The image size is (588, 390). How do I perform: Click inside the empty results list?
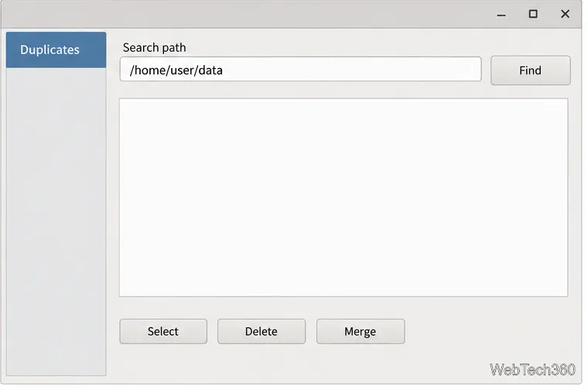coord(344,197)
